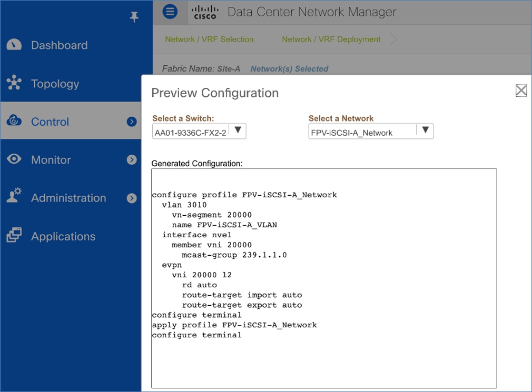This screenshot has height=392, width=532.
Task: Open the Select a Switch dropdown arrow
Action: 238,130
